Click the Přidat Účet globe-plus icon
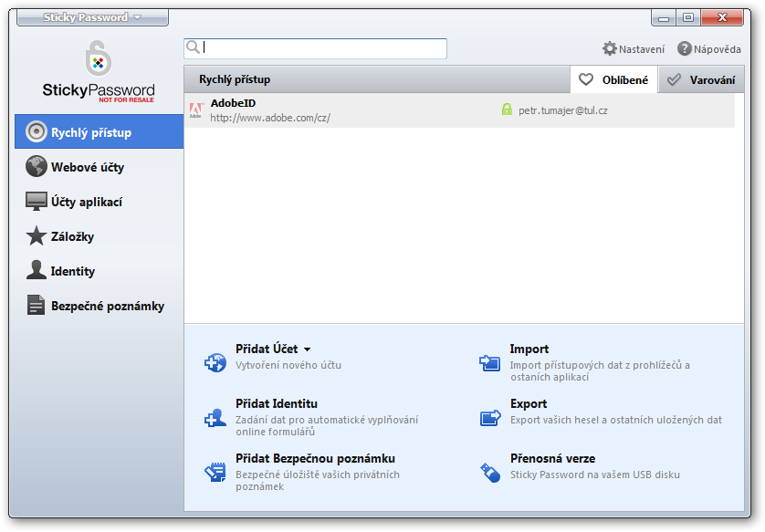The image size is (765, 532). point(215,363)
